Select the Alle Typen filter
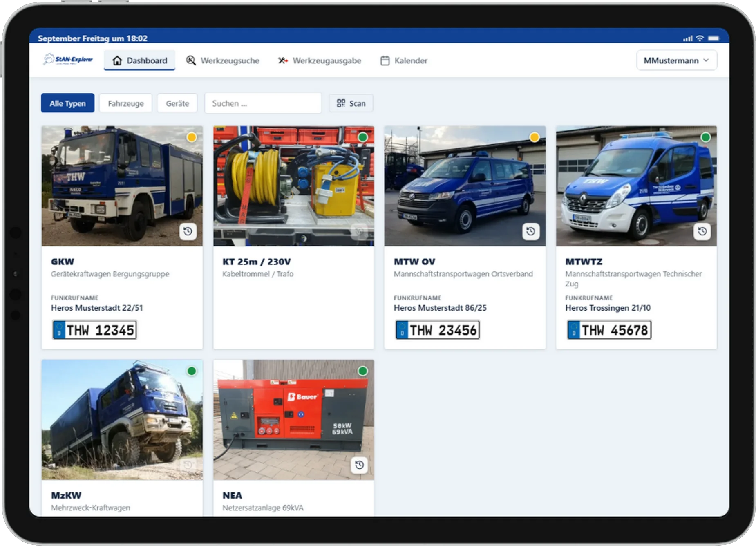 click(x=67, y=103)
